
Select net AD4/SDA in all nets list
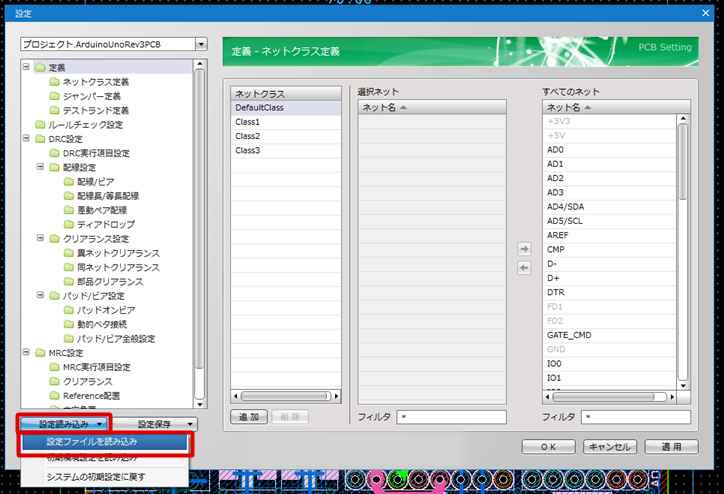[x=609, y=206]
